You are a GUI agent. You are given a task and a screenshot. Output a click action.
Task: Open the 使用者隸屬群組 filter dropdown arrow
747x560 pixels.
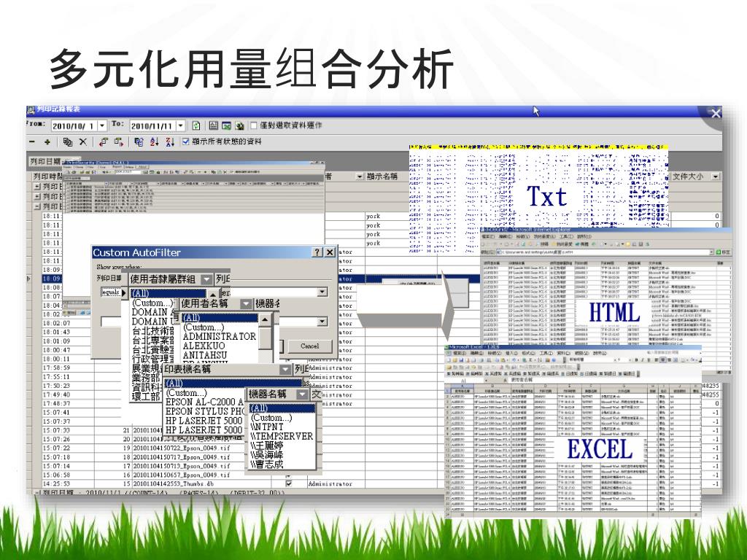[206, 279]
